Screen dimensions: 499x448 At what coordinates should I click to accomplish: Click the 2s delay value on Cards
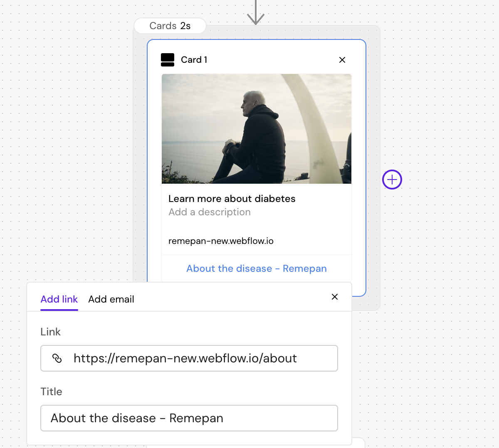[185, 26]
